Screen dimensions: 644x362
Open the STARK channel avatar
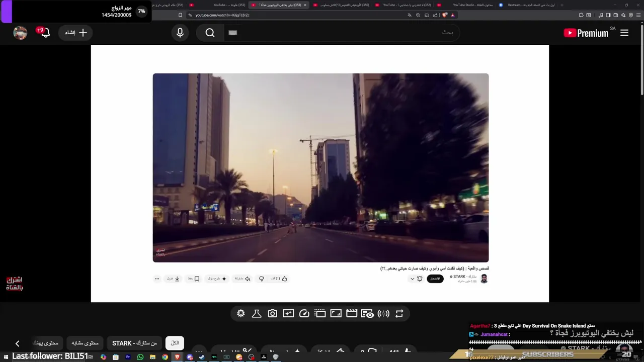click(484, 279)
